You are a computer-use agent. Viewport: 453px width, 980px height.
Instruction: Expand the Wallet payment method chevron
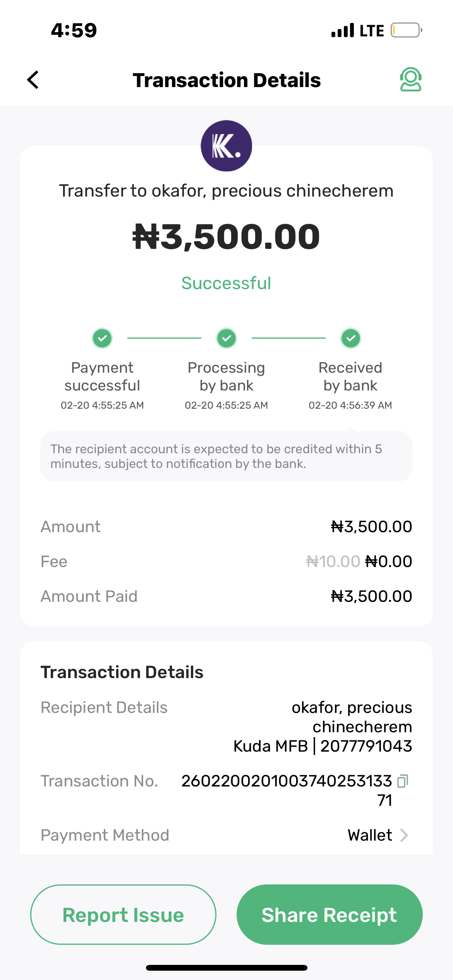coord(404,835)
